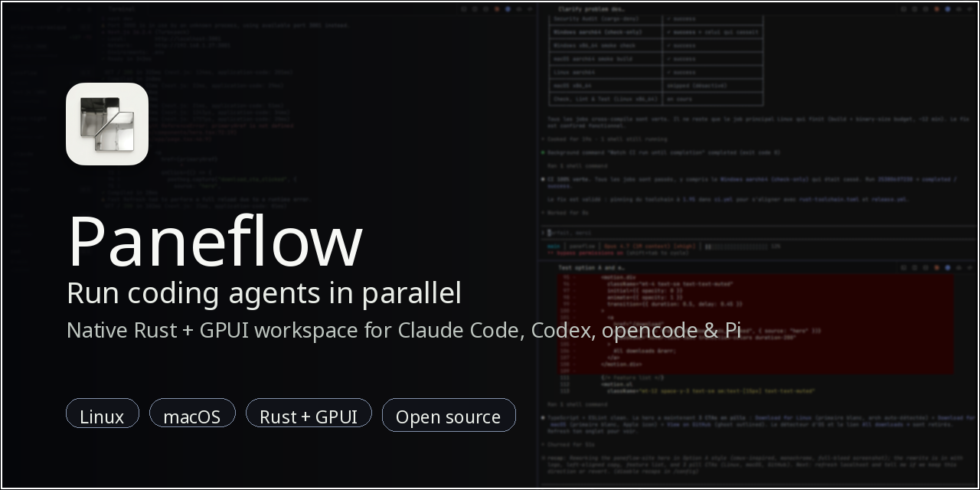Select the Linux platform pill
980x490 pixels.
103,413
